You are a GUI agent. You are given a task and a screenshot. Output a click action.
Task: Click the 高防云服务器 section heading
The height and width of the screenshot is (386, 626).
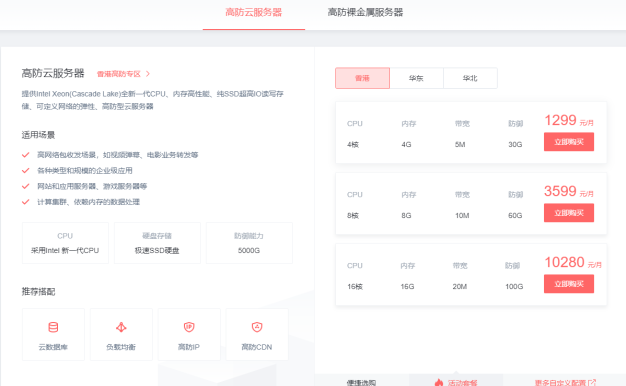[53, 73]
